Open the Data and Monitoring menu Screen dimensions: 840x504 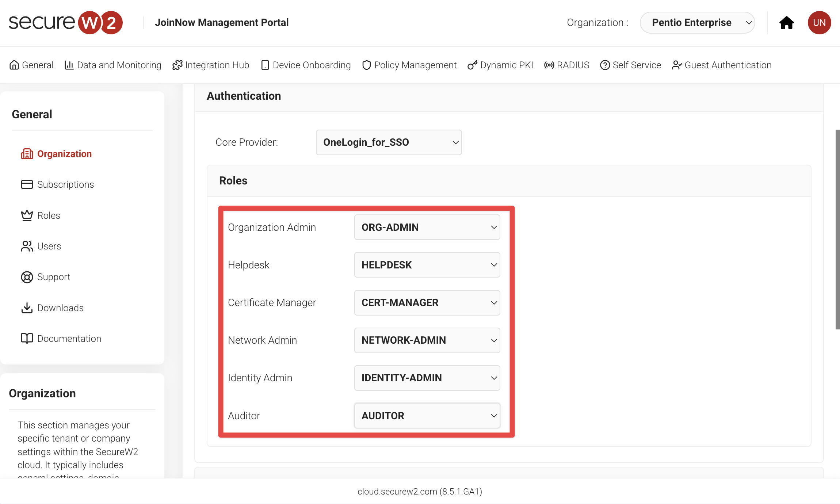[x=113, y=65]
